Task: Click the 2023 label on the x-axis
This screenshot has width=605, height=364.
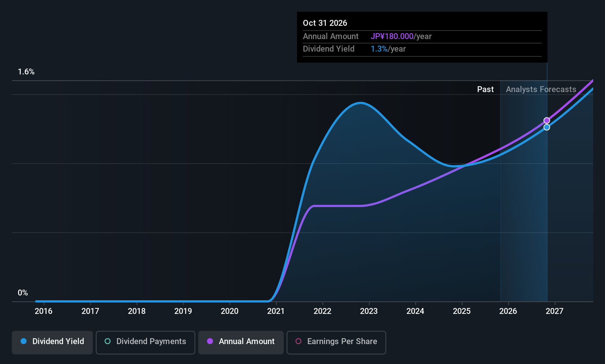Action: pyautogui.click(x=369, y=311)
